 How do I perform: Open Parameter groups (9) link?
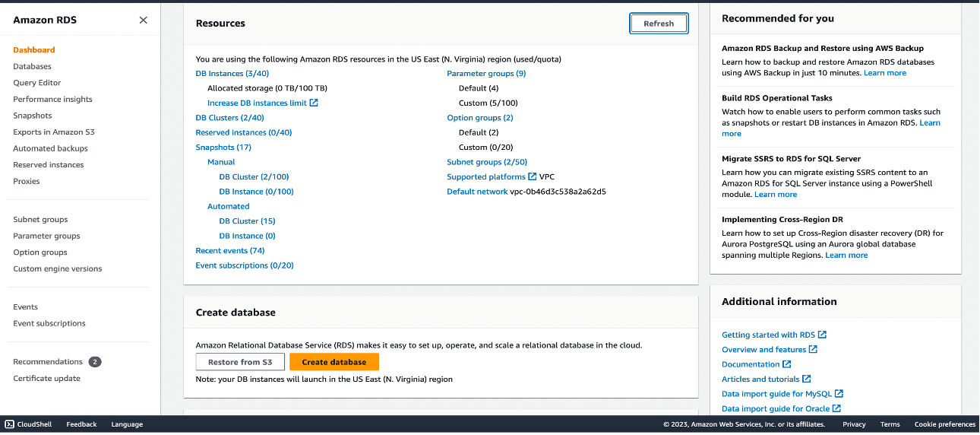[x=486, y=74]
